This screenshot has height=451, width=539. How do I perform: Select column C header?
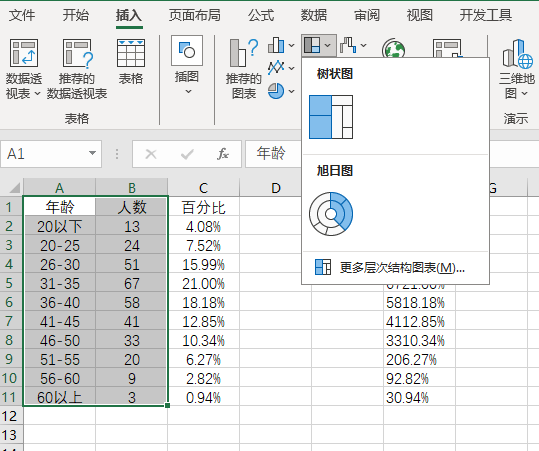click(204, 188)
